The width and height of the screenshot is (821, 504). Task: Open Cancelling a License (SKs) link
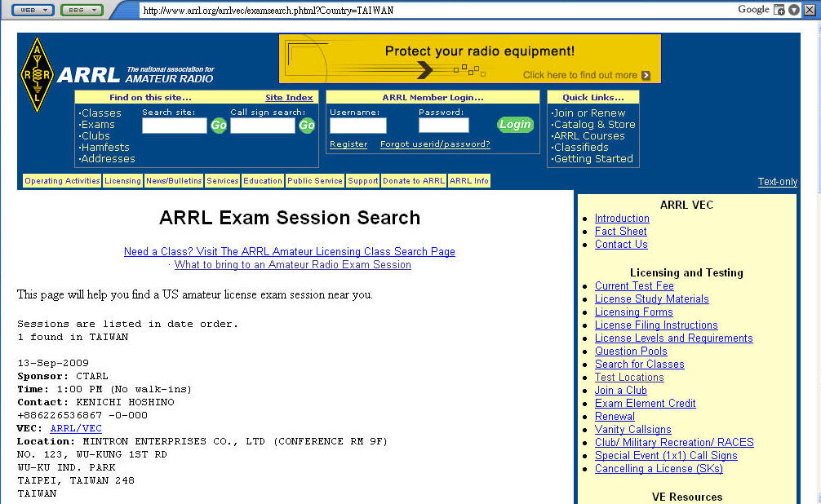coord(659,469)
